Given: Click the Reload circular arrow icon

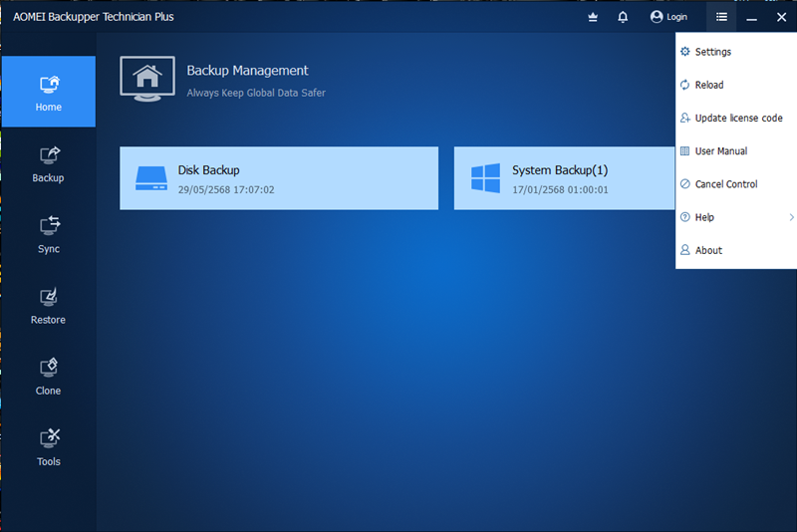Looking at the screenshot, I should pyautogui.click(x=685, y=85).
